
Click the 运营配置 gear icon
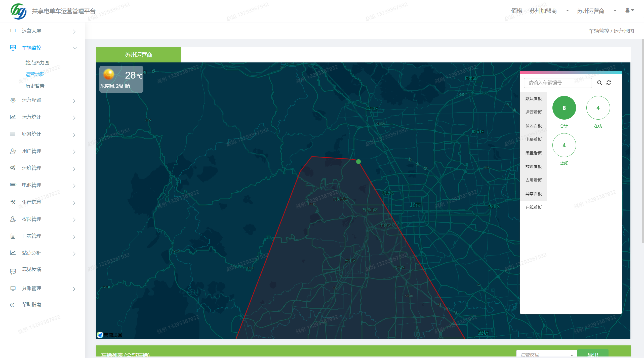click(13, 100)
